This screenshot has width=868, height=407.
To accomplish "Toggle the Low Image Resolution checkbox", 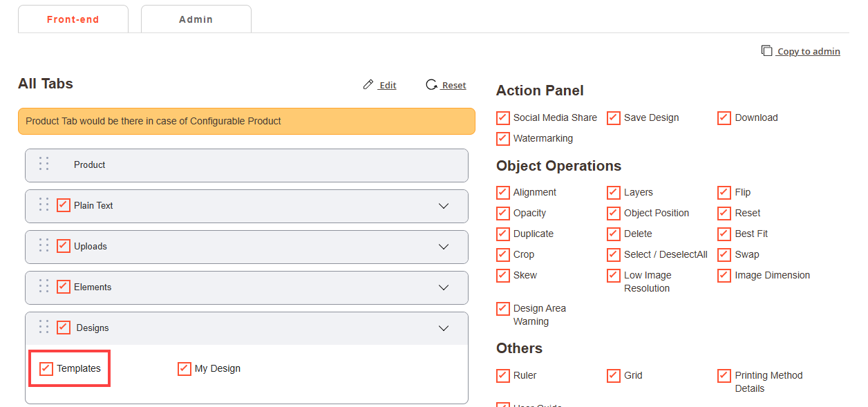I will pos(614,276).
